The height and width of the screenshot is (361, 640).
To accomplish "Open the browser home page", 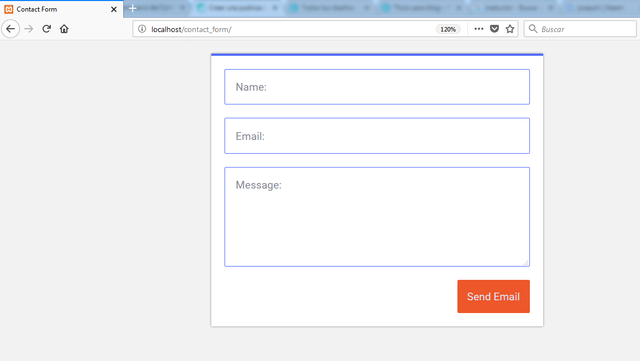I will coord(64,29).
